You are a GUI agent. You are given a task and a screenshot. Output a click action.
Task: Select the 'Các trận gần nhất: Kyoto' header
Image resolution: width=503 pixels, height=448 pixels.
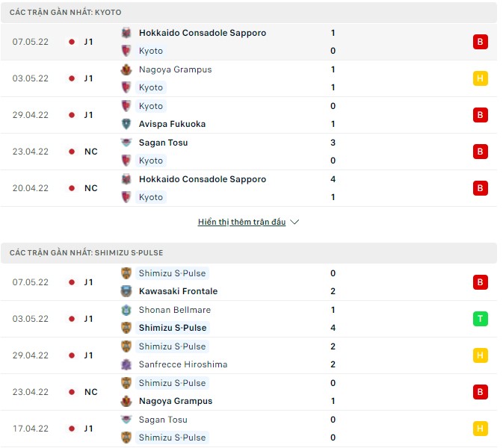tap(66, 13)
